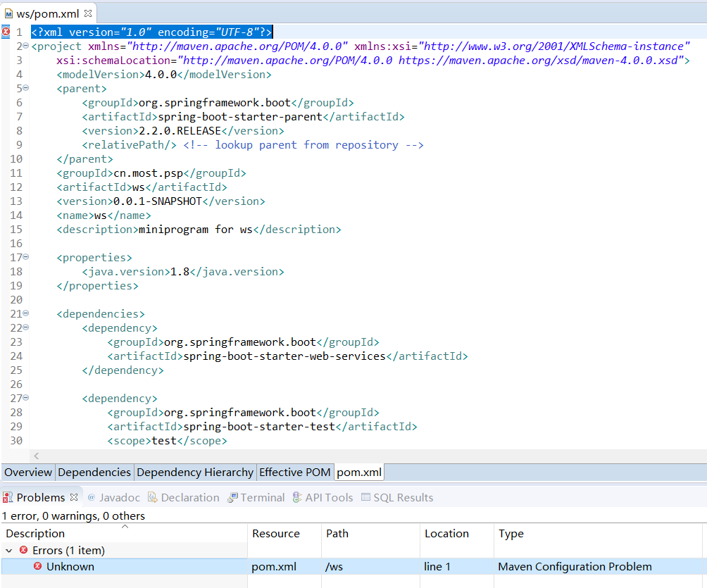Open the Dependency Hierarchy tab
This screenshot has width=707, height=588.
(194, 472)
